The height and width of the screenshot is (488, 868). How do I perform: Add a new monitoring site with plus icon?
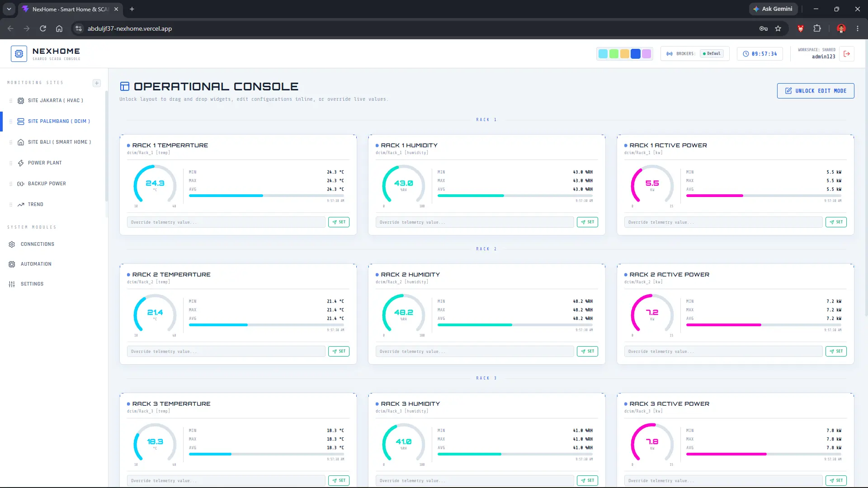(x=97, y=83)
